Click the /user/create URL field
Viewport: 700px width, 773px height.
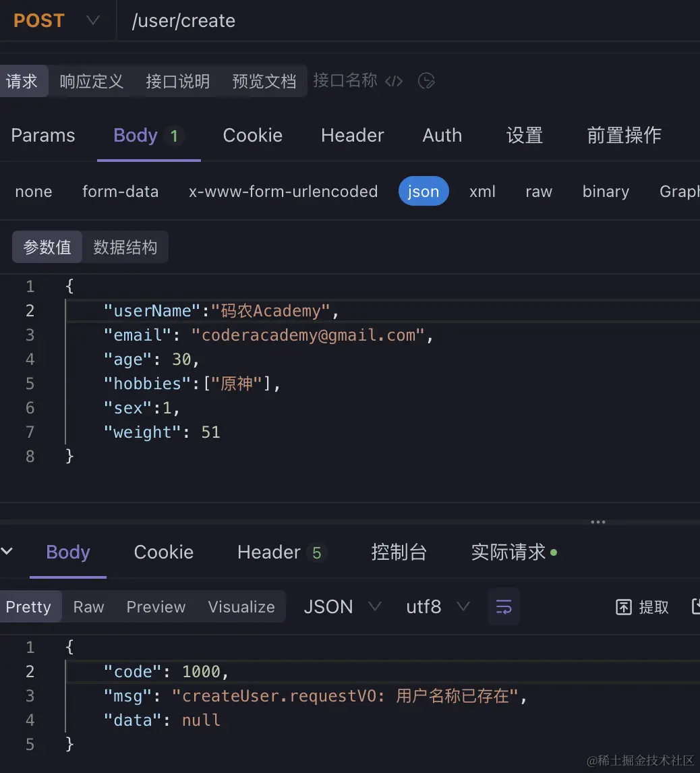pyautogui.click(x=183, y=21)
